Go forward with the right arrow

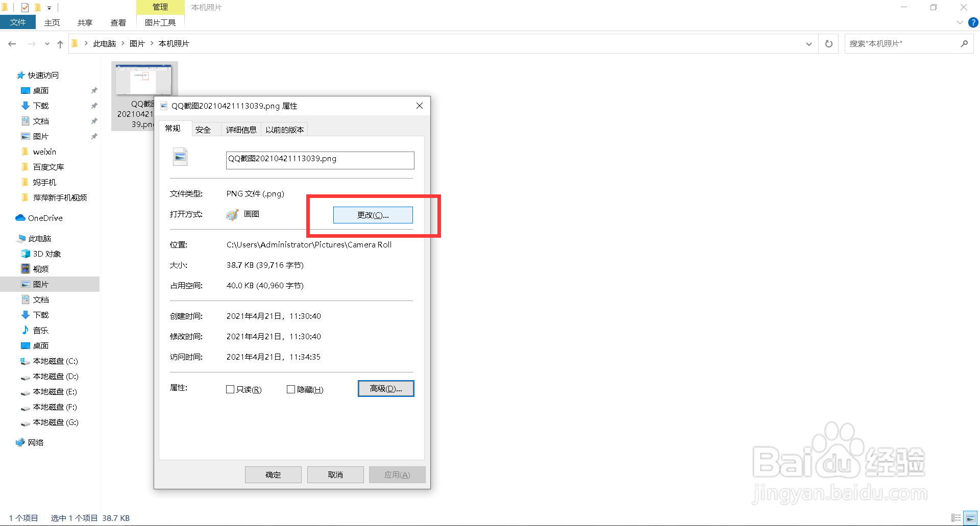point(32,44)
